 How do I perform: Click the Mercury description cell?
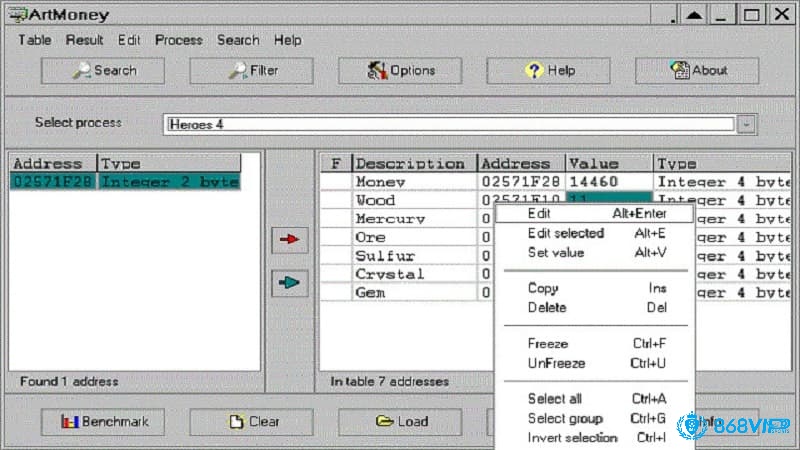414,219
